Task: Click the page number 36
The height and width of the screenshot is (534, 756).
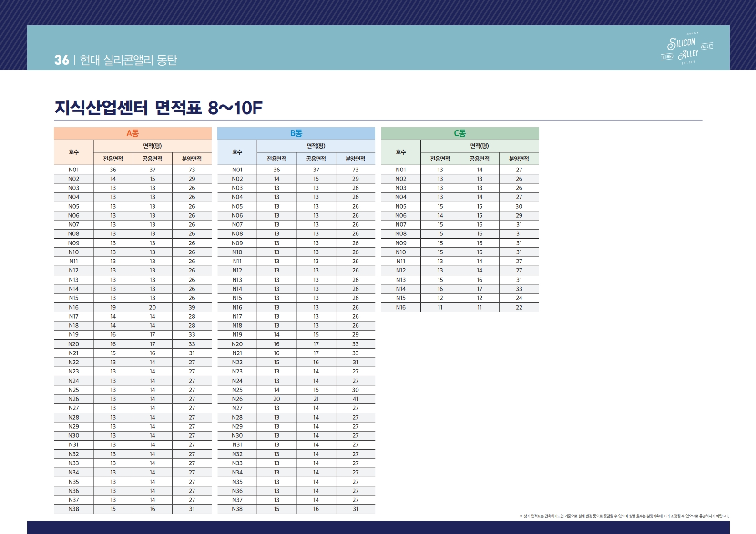Action: point(61,60)
